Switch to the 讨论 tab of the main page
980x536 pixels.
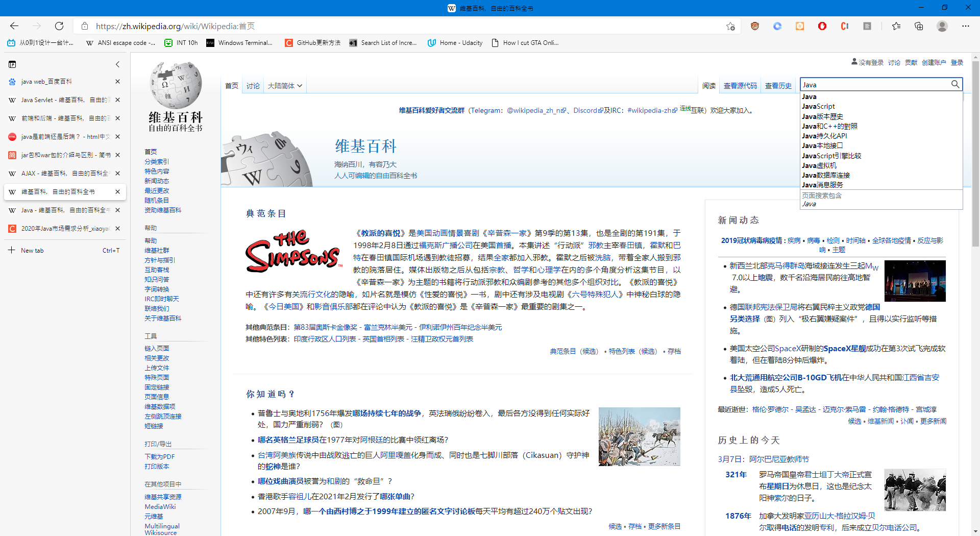point(253,86)
